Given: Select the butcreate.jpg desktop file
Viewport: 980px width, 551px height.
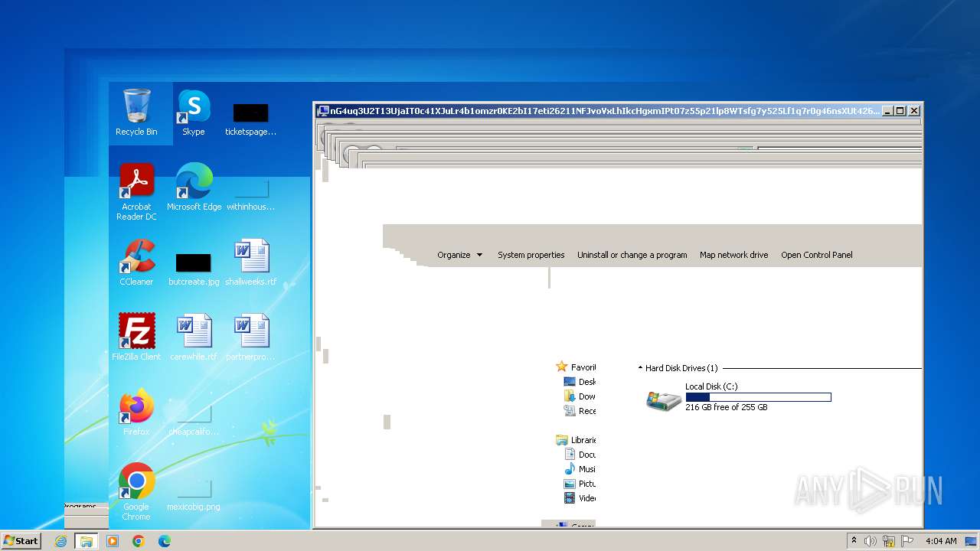Looking at the screenshot, I should [194, 270].
